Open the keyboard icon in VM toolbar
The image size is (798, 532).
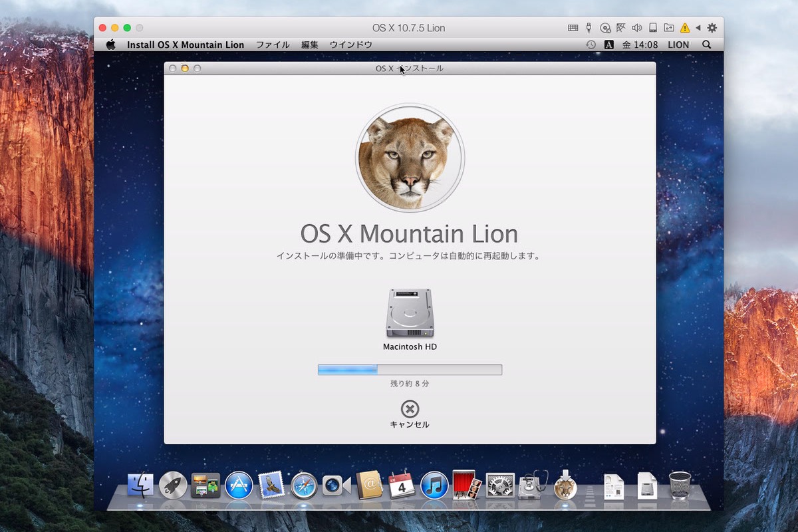pyautogui.click(x=573, y=28)
